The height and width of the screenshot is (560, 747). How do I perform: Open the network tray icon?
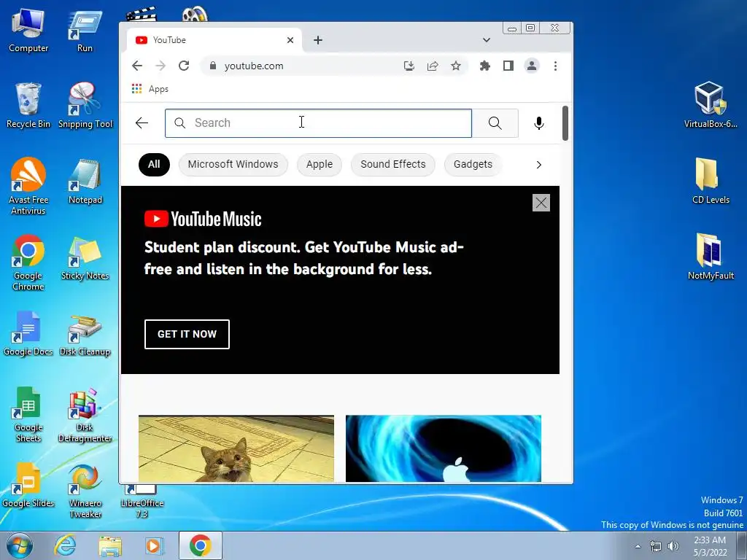pos(656,546)
